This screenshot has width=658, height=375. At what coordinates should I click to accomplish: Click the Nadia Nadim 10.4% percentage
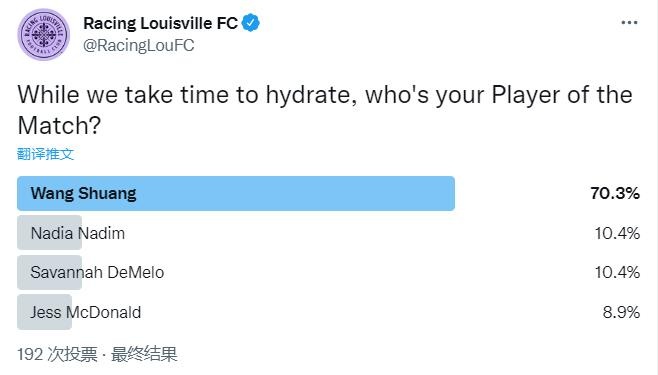click(x=617, y=233)
